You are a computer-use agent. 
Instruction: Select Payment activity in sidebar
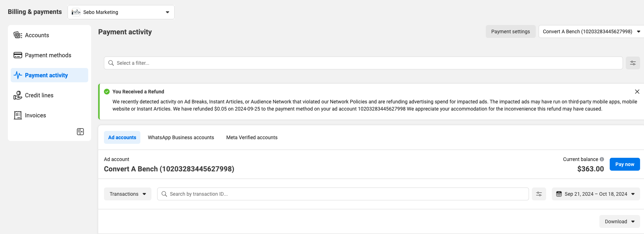tap(49, 75)
